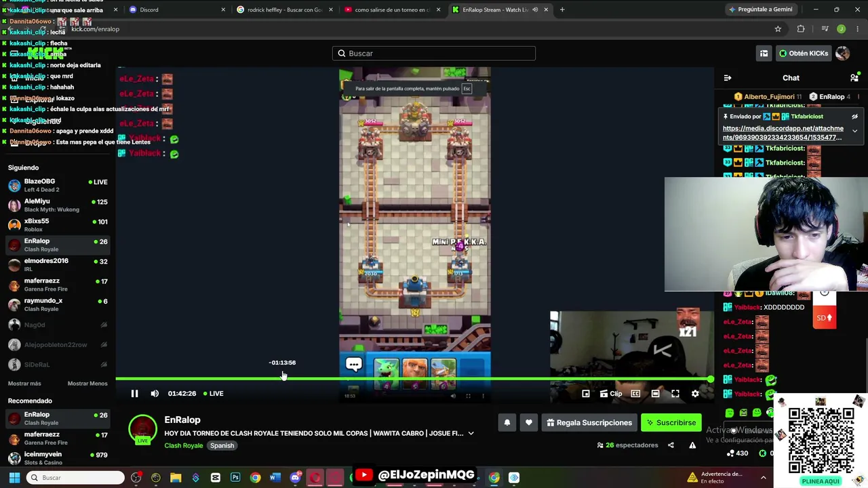Report stream with warning triangle icon
Image resolution: width=868 pixels, height=488 pixels.
(x=692, y=445)
